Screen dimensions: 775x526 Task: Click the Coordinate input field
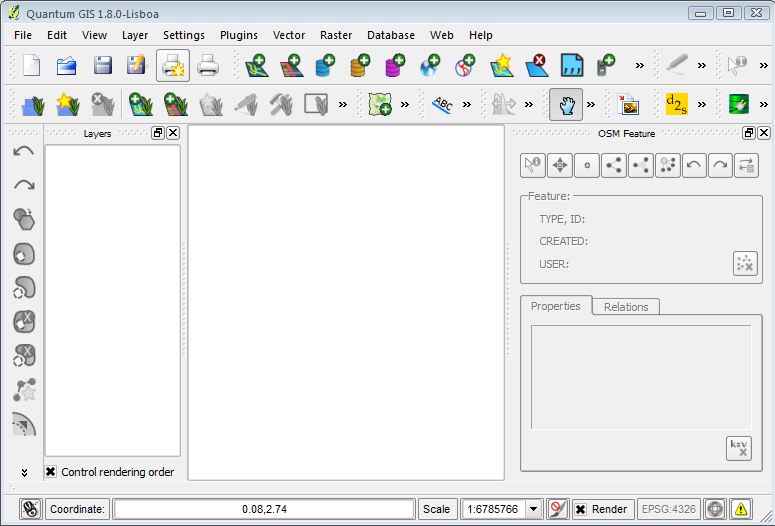[264, 509]
